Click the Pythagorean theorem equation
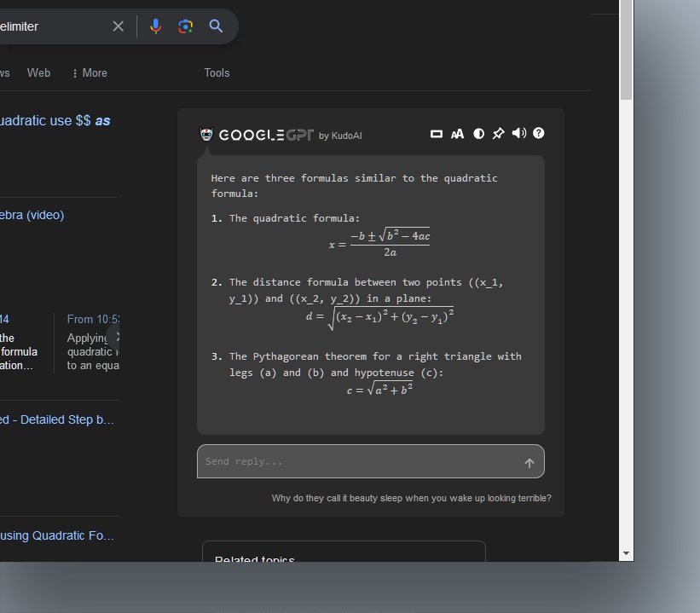 [379, 389]
